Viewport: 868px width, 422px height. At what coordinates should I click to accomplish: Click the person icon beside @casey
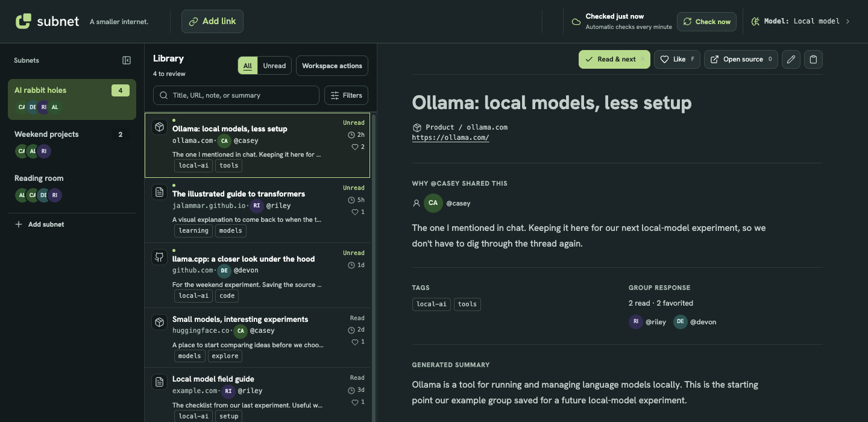tap(416, 203)
